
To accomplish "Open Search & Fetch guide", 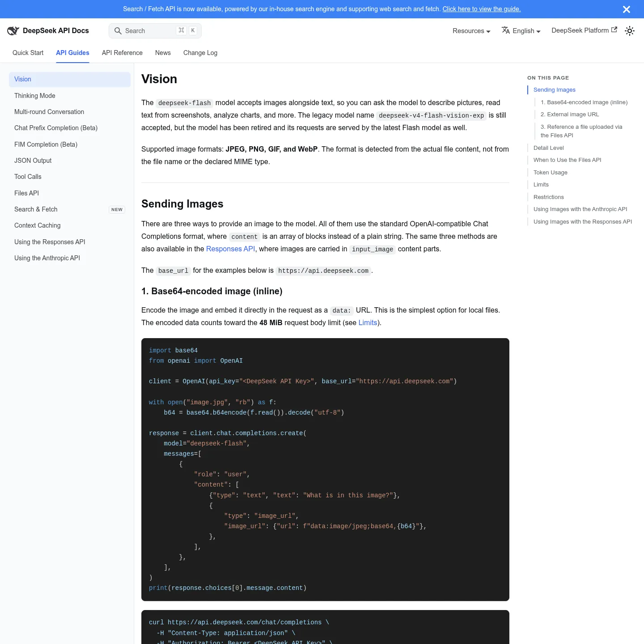I will (70, 209).
